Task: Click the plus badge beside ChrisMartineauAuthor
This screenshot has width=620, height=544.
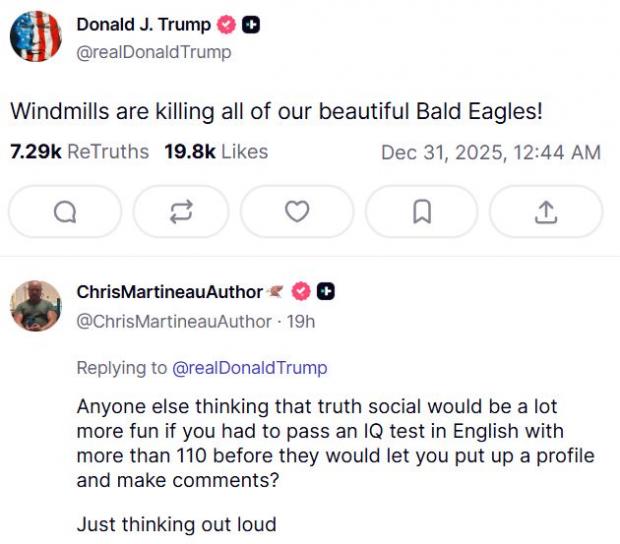Action: tap(325, 292)
